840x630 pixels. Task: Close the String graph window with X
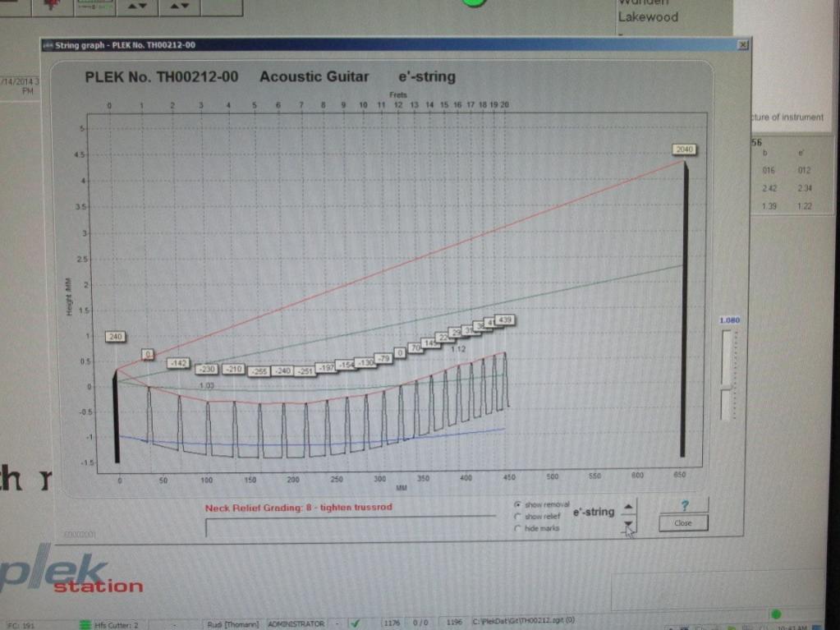pyautogui.click(x=742, y=45)
